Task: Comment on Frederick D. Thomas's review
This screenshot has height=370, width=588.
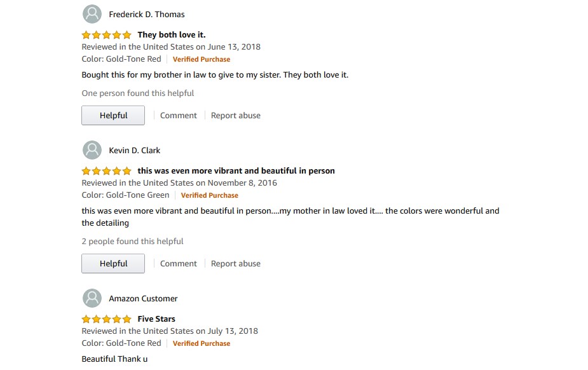Action: (179, 116)
